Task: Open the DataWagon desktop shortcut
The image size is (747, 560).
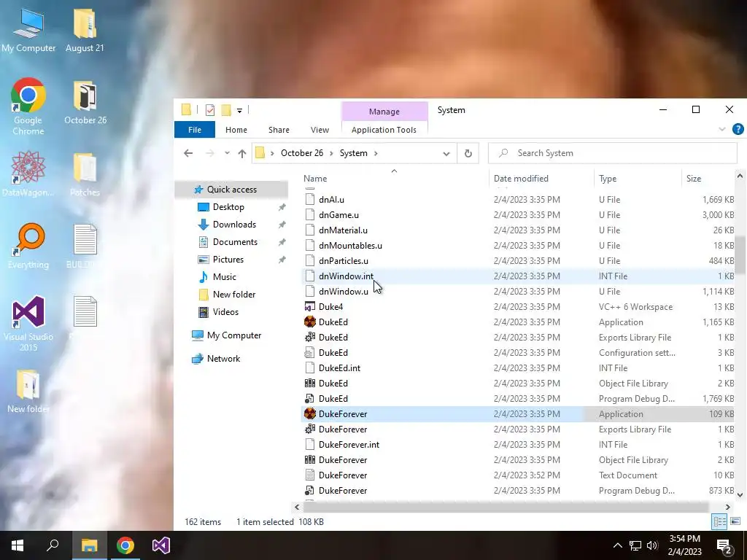Action: coord(28,174)
